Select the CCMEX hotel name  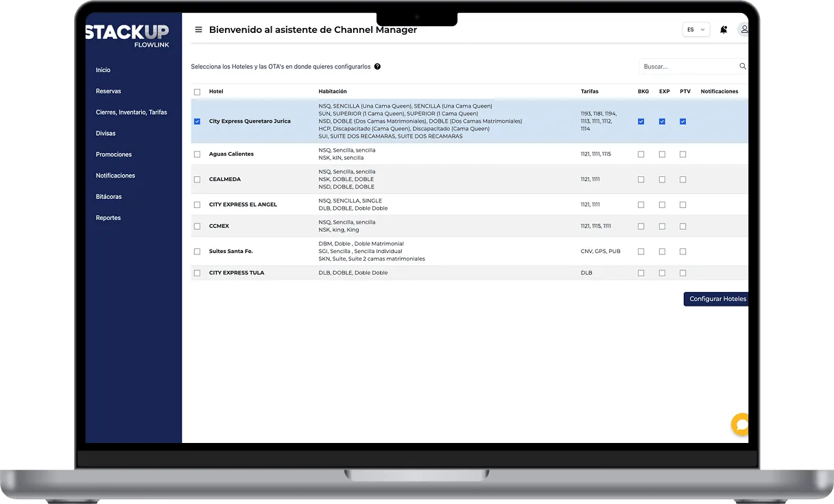[x=219, y=226]
